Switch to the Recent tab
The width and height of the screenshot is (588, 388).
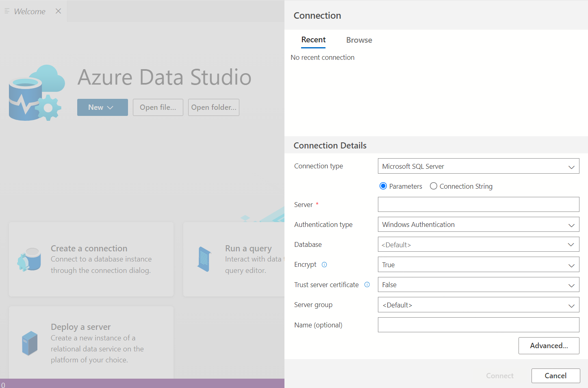pyautogui.click(x=313, y=40)
